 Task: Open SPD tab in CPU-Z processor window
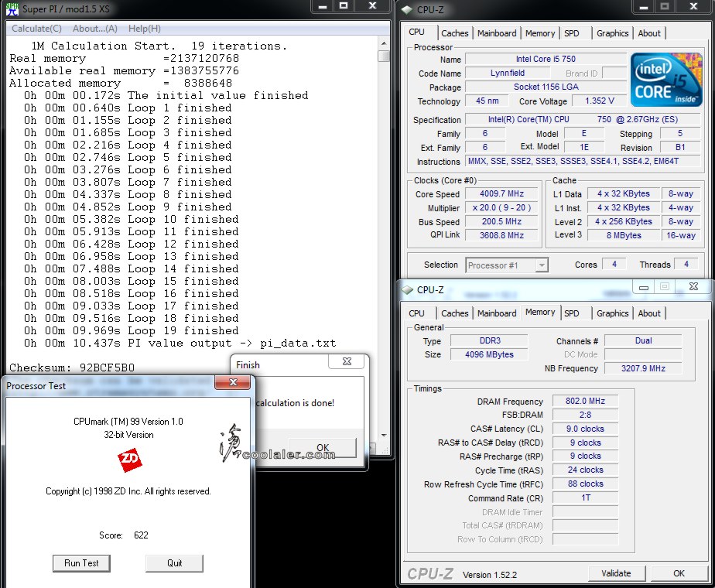tap(571, 33)
